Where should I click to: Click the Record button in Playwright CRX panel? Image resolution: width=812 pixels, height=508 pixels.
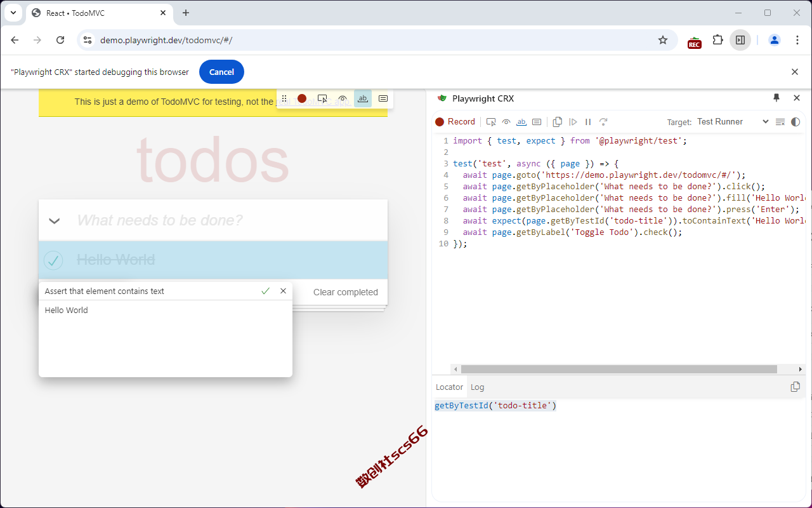455,122
